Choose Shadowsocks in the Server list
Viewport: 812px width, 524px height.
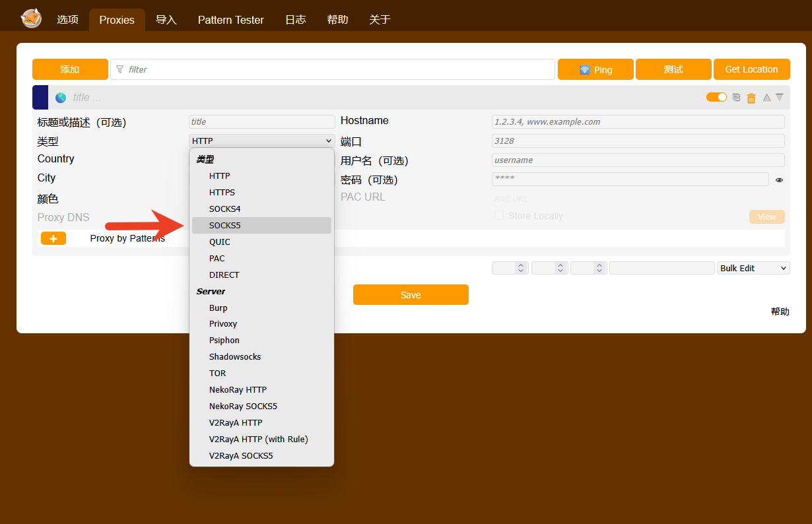235,356
